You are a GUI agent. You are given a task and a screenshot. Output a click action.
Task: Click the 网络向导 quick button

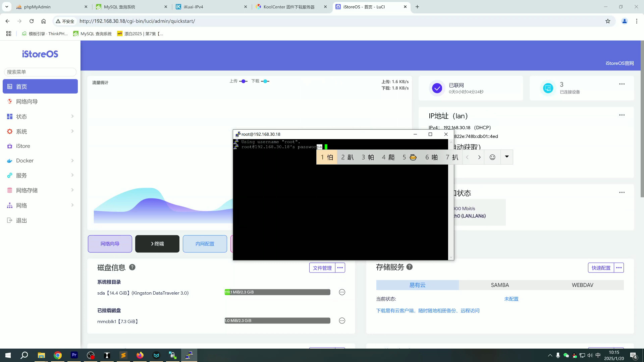coord(110,244)
